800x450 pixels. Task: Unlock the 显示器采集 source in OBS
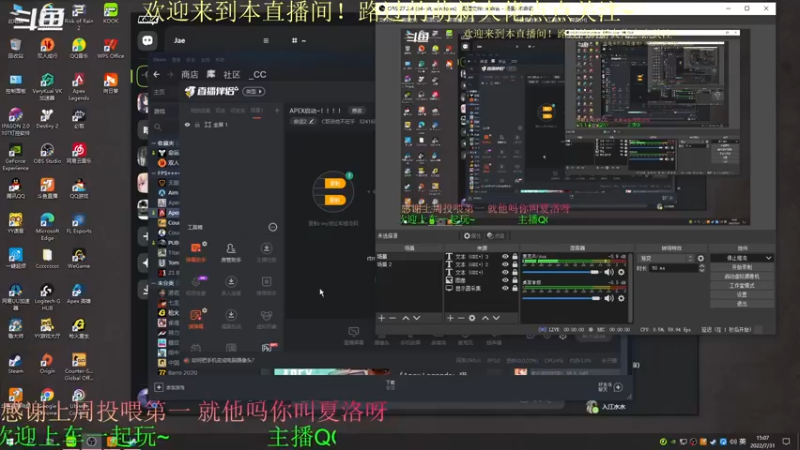coord(515,288)
